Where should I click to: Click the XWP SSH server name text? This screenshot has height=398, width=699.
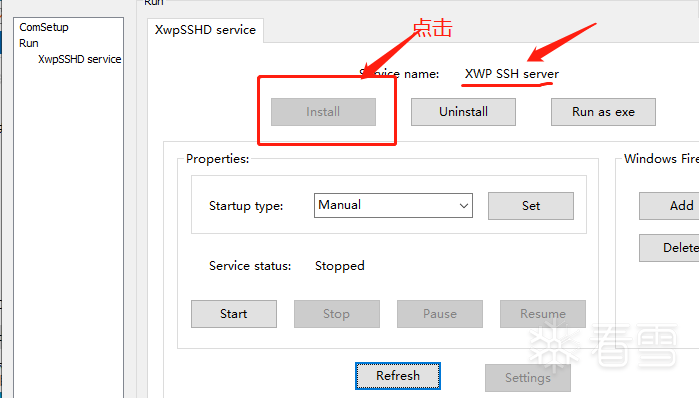[x=512, y=74]
